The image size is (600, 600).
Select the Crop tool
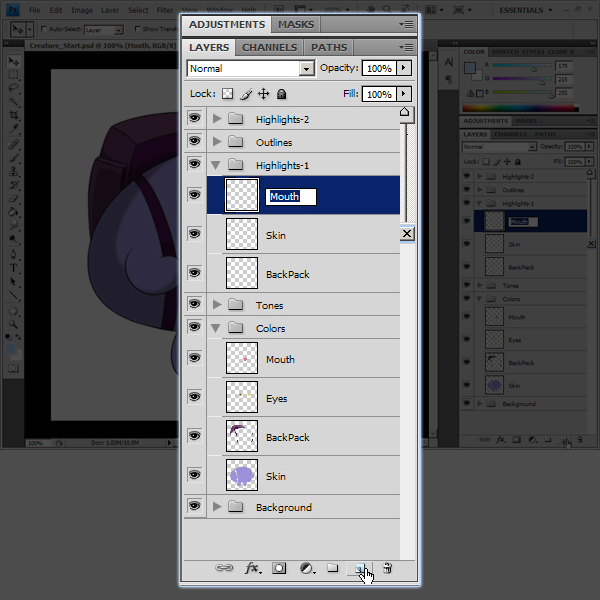pyautogui.click(x=13, y=115)
